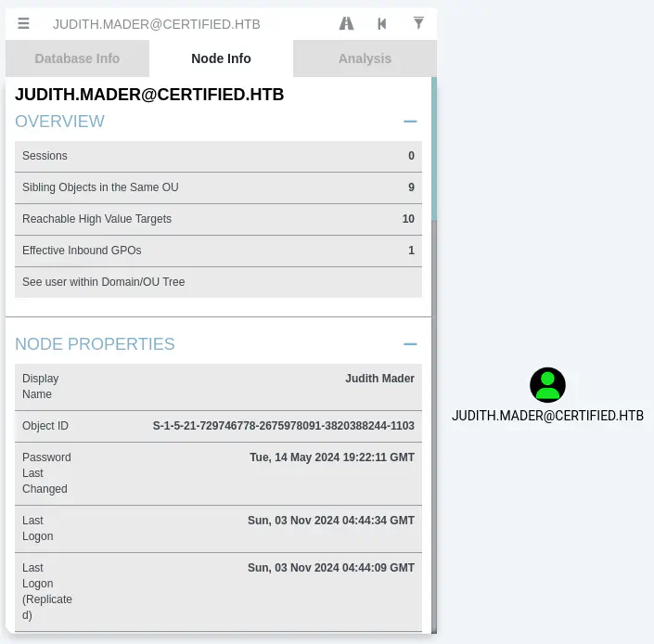Click the back-step icon in search bar
This screenshot has height=644, width=654.
click(x=382, y=24)
